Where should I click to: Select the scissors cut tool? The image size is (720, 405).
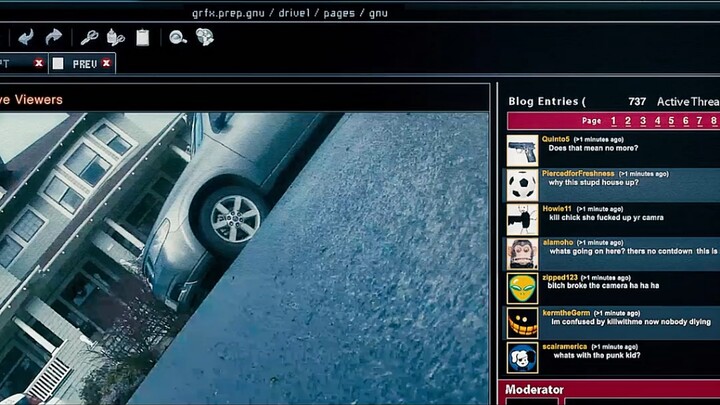point(89,37)
